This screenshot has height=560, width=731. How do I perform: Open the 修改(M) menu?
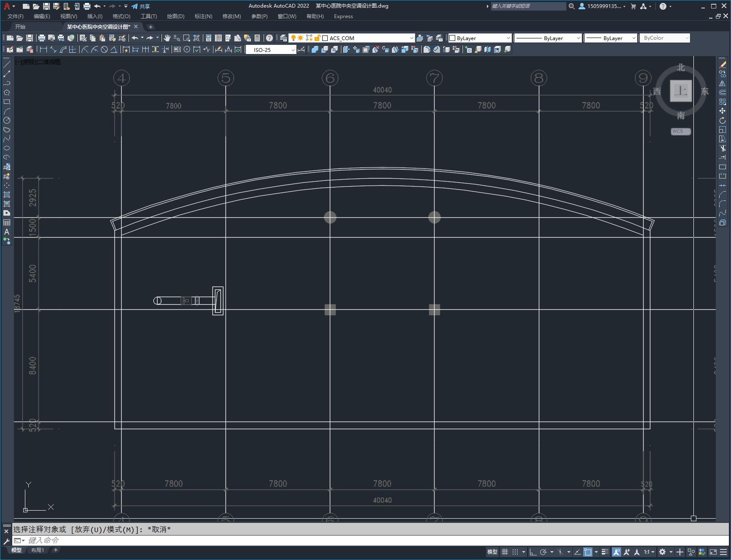(x=231, y=16)
